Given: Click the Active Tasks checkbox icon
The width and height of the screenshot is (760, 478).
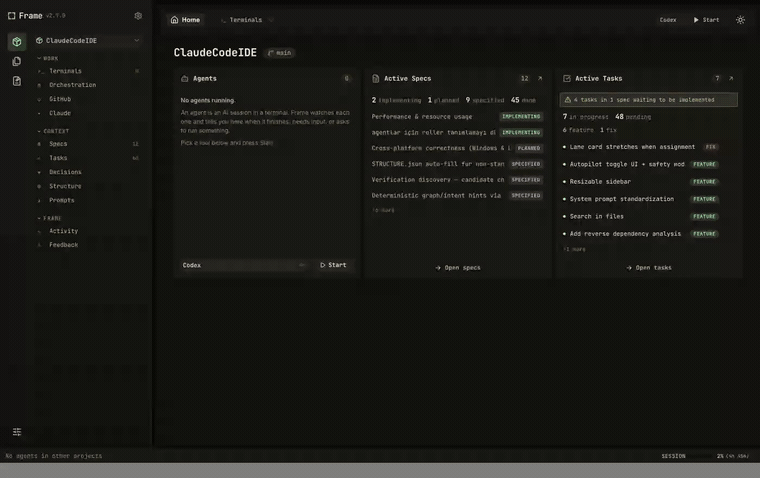Looking at the screenshot, I should (567, 79).
